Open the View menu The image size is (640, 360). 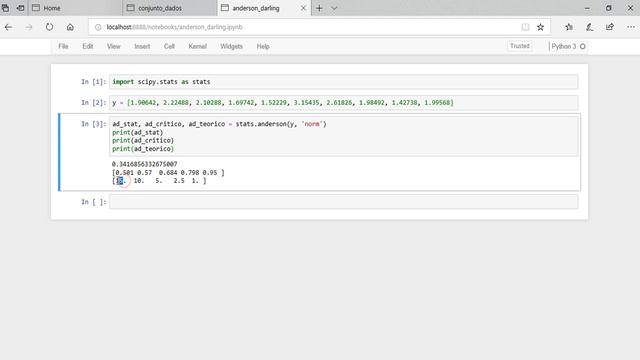[113, 47]
